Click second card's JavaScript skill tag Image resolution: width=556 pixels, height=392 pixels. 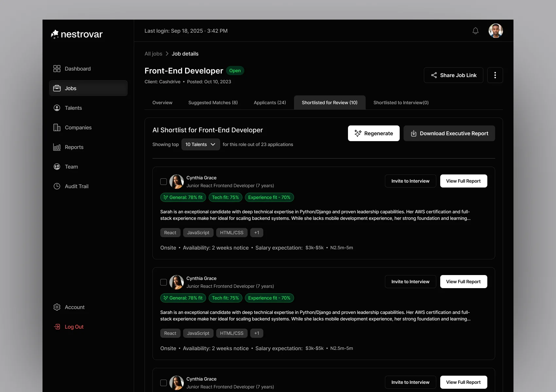[x=198, y=333]
